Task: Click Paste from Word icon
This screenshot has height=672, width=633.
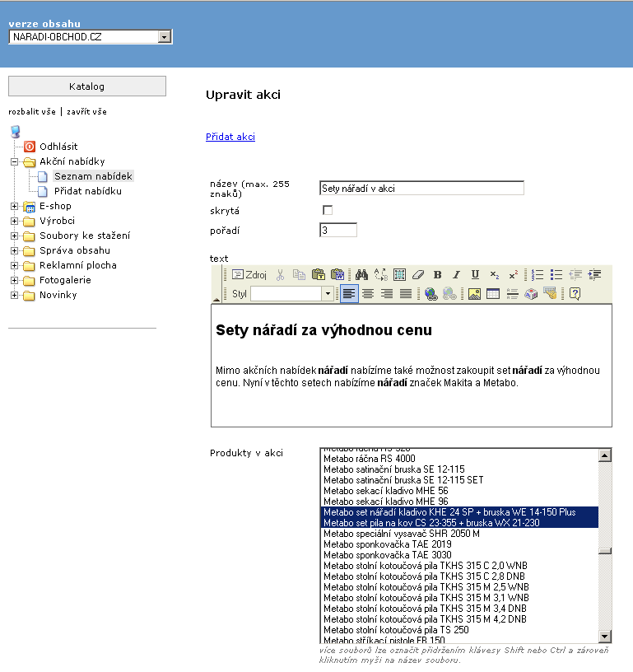Action: coord(337,275)
